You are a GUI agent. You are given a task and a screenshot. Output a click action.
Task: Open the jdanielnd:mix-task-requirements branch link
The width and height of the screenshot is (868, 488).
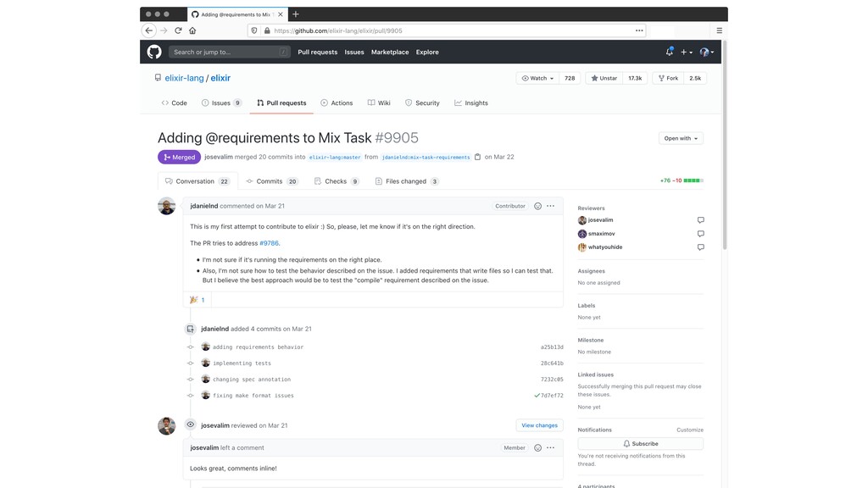click(426, 157)
